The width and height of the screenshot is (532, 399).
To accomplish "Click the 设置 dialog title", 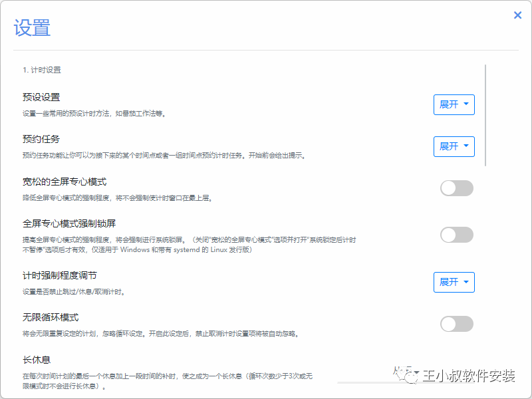I will 32,28.
